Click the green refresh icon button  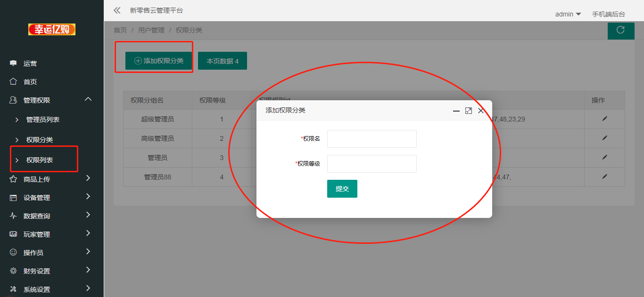coord(620,30)
